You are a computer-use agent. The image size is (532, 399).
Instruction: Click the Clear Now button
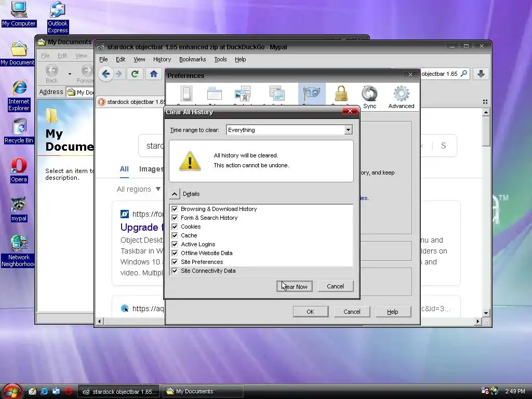tap(295, 286)
